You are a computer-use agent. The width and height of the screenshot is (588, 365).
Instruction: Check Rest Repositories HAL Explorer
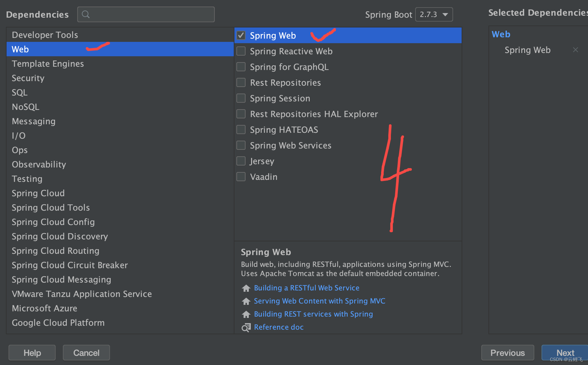tap(241, 114)
